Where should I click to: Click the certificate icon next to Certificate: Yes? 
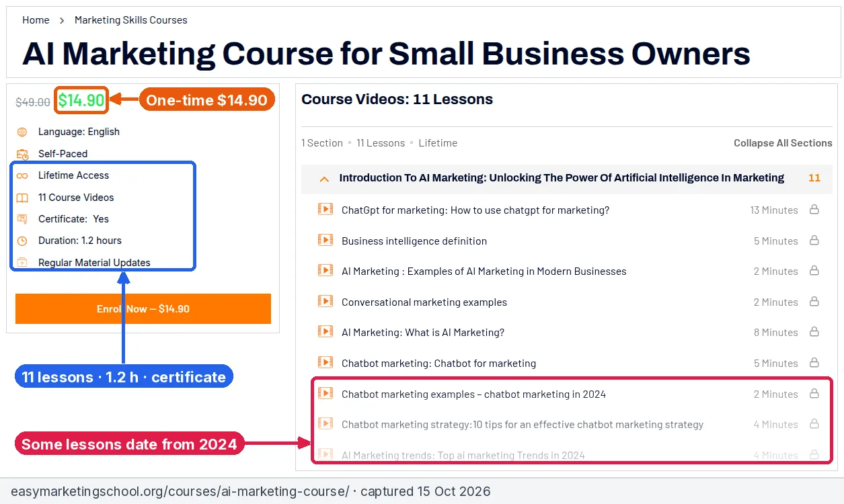(x=22, y=219)
